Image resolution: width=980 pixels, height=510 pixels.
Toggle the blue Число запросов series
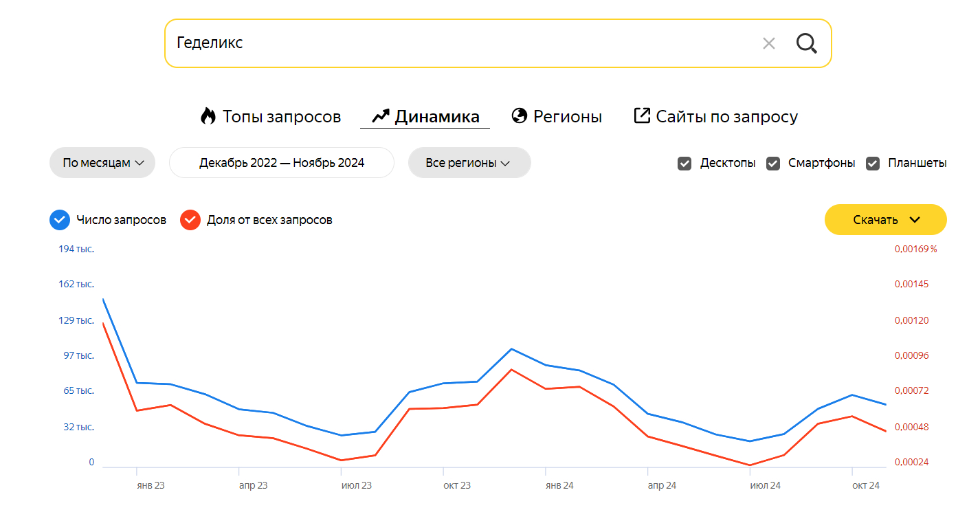click(x=60, y=220)
